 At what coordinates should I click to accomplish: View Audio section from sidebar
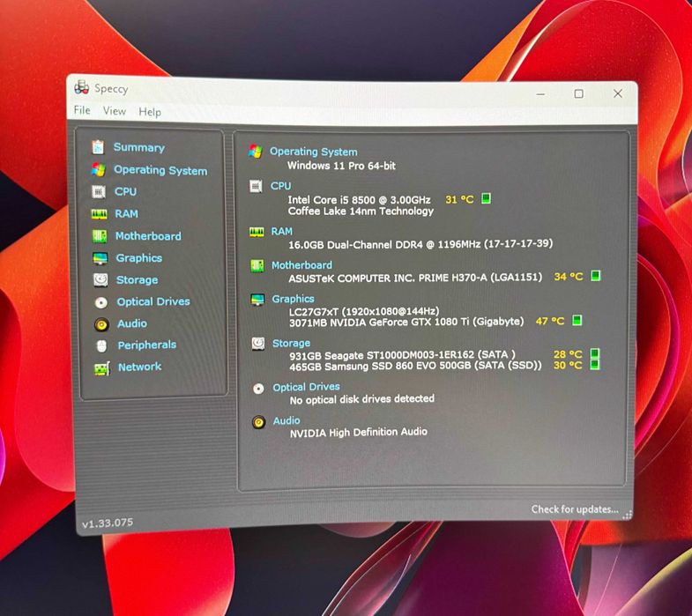click(132, 323)
